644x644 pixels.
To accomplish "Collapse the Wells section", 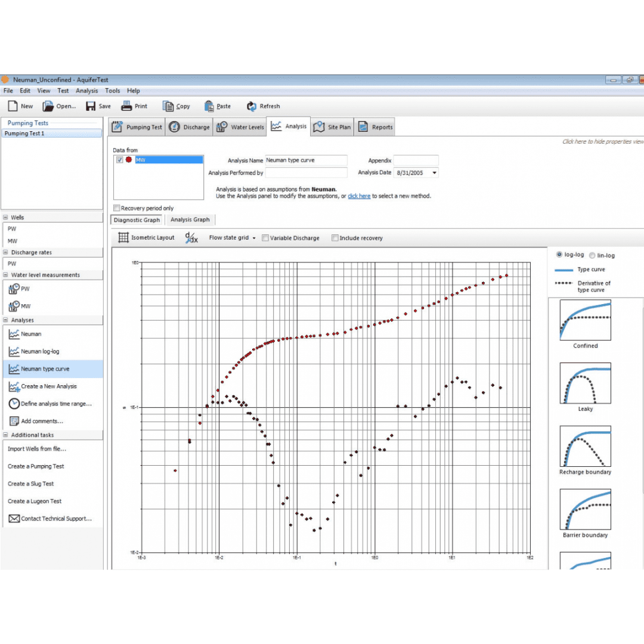I will pyautogui.click(x=5, y=218).
